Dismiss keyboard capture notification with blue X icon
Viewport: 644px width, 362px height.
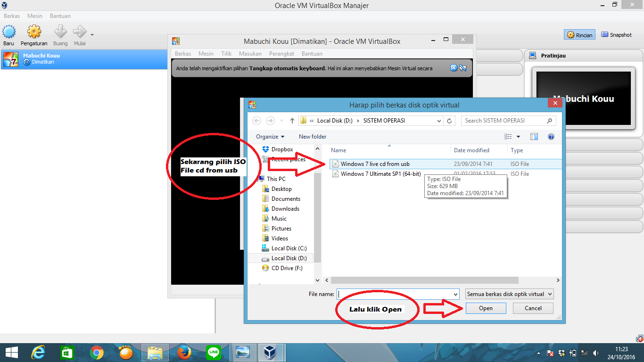454,68
